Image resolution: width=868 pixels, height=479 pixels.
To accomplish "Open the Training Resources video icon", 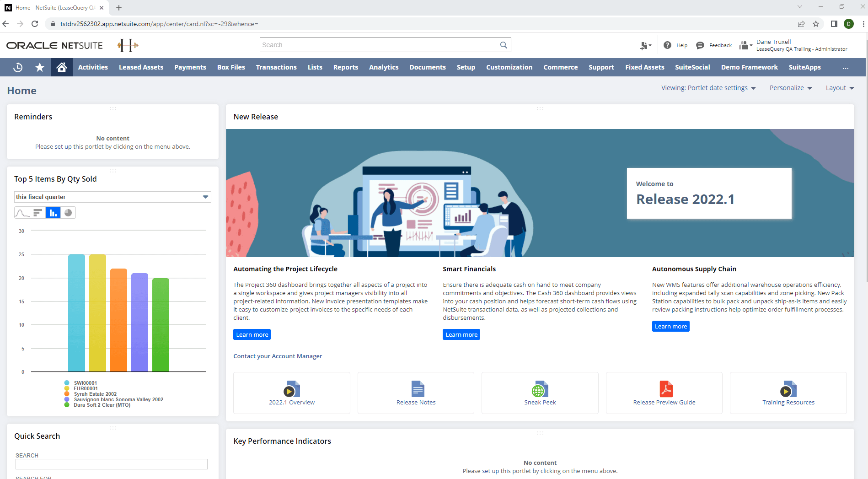I will click(x=788, y=389).
